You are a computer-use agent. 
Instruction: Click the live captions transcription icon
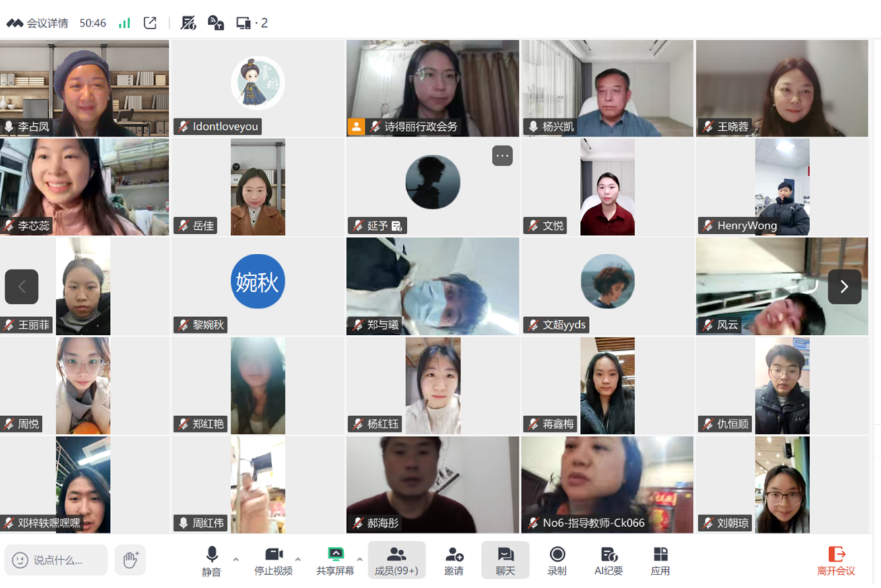(216, 23)
